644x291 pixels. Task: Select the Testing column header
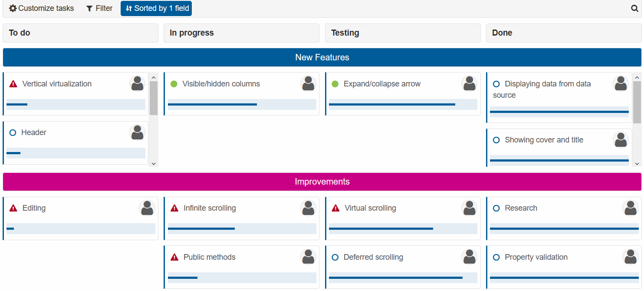point(402,33)
